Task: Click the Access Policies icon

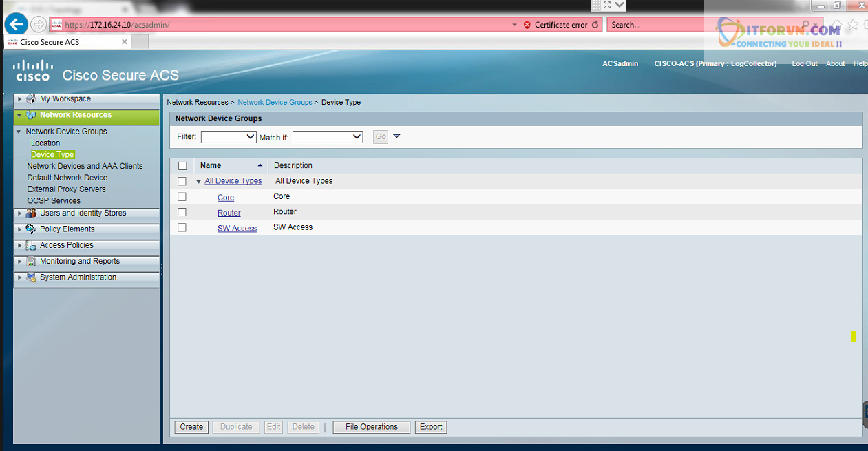Action: coord(31,245)
